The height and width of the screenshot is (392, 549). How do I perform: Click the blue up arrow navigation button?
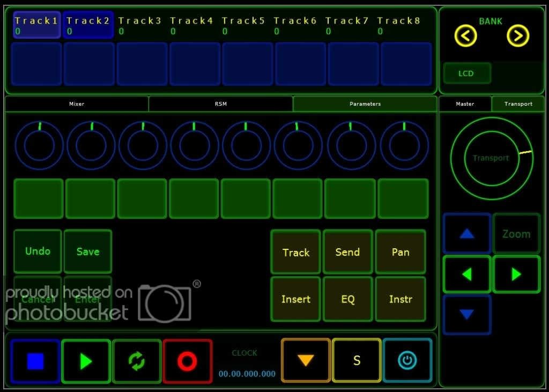[x=467, y=234]
